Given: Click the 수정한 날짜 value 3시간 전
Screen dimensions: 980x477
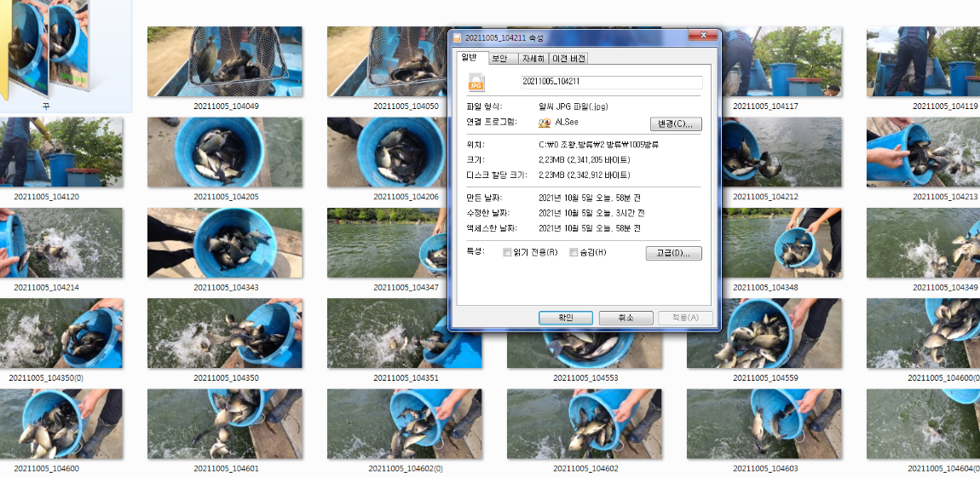Looking at the screenshot, I should (x=592, y=214).
